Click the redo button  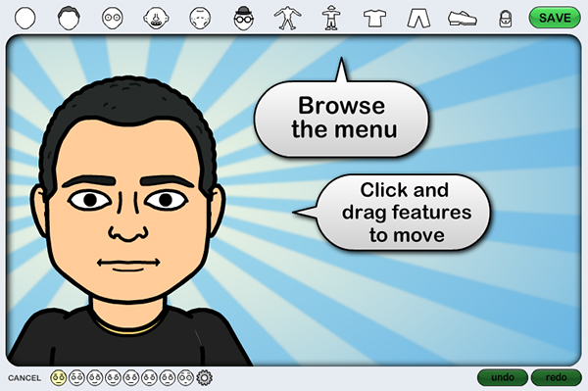[557, 377]
